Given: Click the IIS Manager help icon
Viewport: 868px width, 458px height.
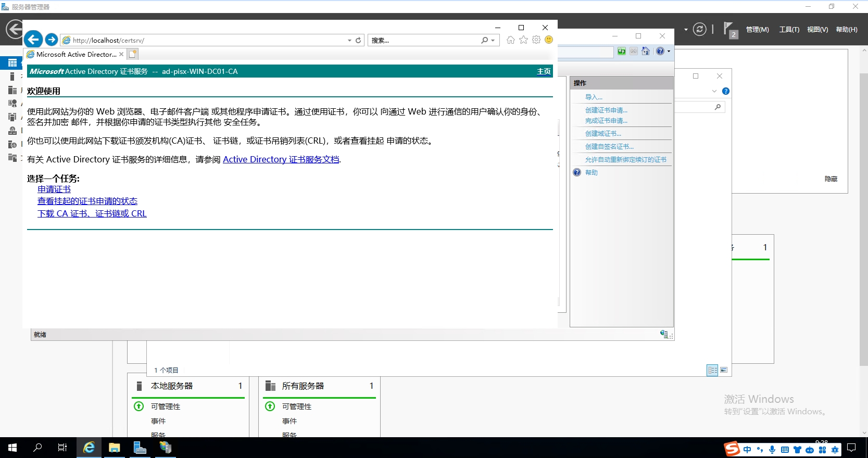Looking at the screenshot, I should click(660, 51).
